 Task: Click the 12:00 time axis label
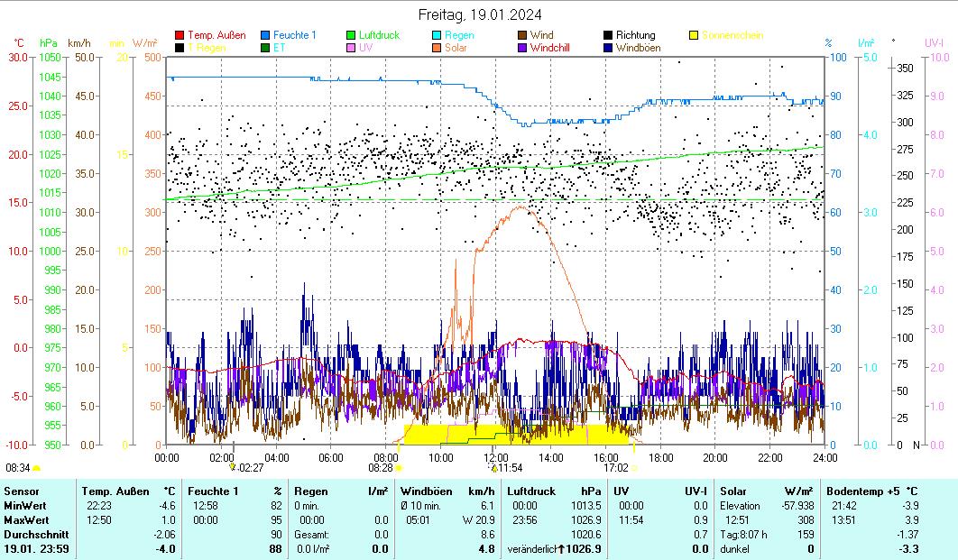495,457
